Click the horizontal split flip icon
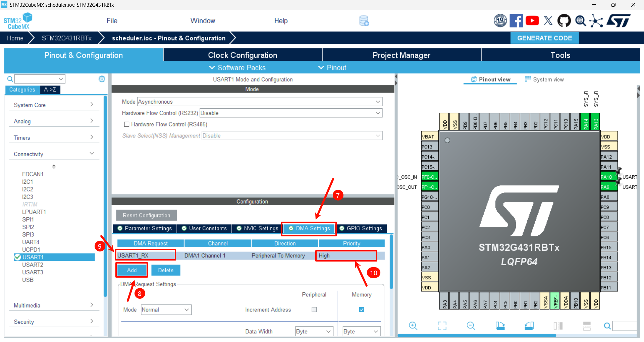 587,326
